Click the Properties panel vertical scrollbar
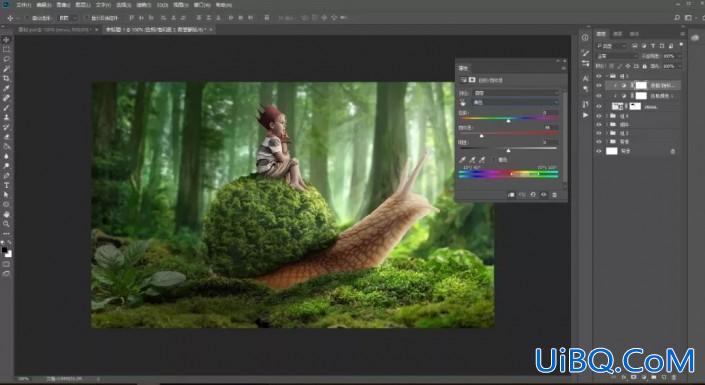Image resolution: width=705 pixels, height=385 pixels. (x=564, y=137)
